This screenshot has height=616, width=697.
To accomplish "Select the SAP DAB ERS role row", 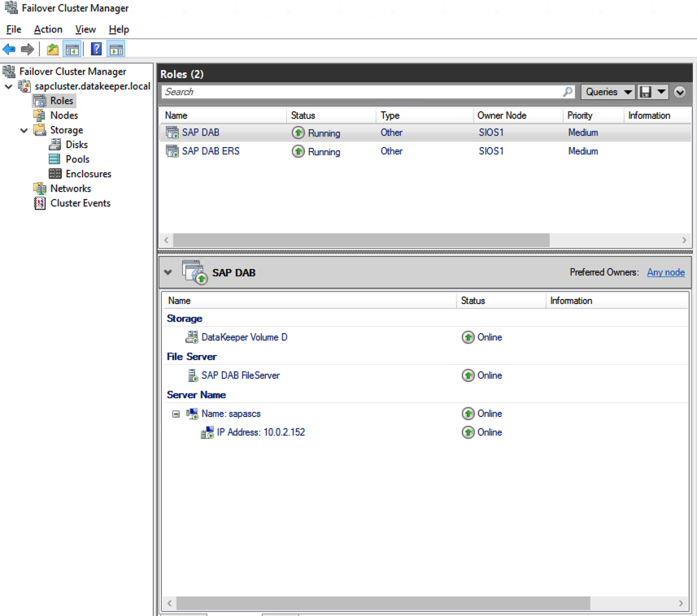I will coord(211,151).
